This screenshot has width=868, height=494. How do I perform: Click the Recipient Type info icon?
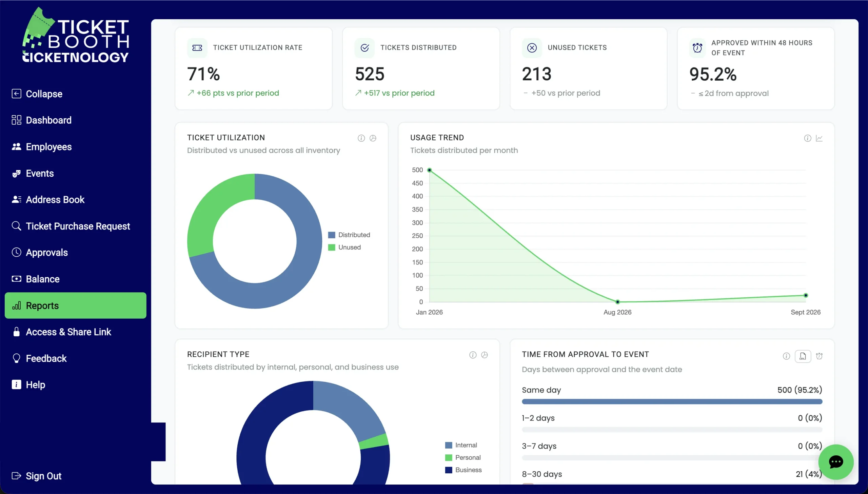473,355
